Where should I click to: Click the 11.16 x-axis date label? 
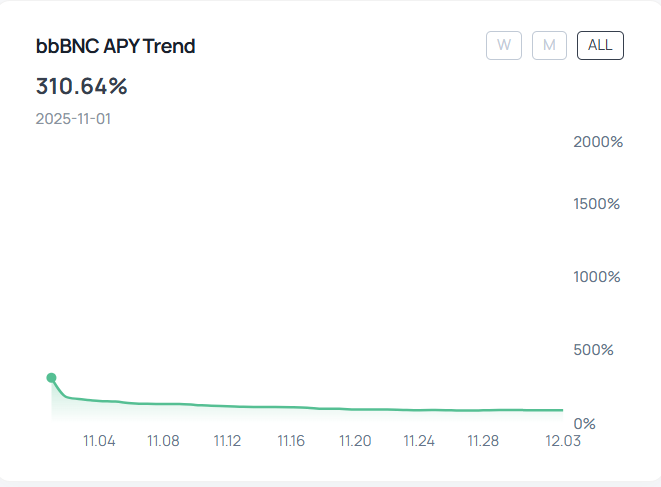(x=291, y=441)
